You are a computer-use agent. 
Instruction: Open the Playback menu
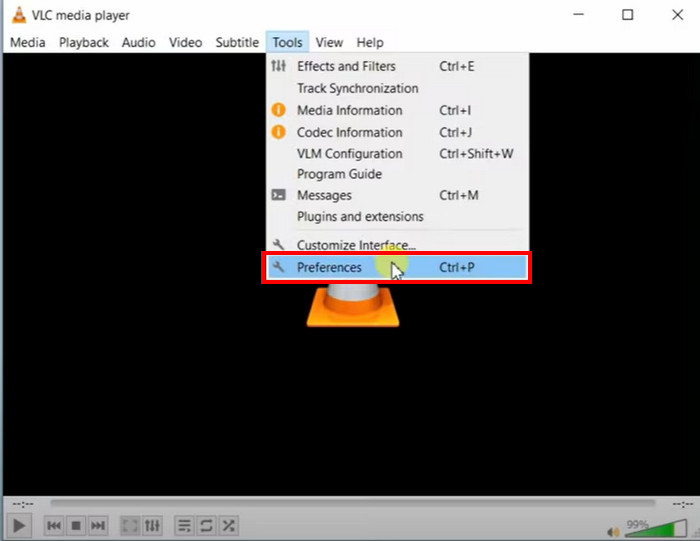84,42
